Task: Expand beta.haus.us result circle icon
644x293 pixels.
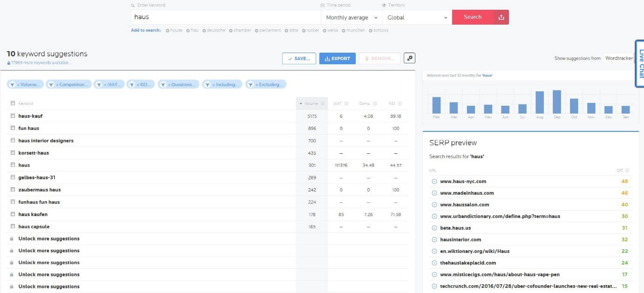Action: click(434, 228)
